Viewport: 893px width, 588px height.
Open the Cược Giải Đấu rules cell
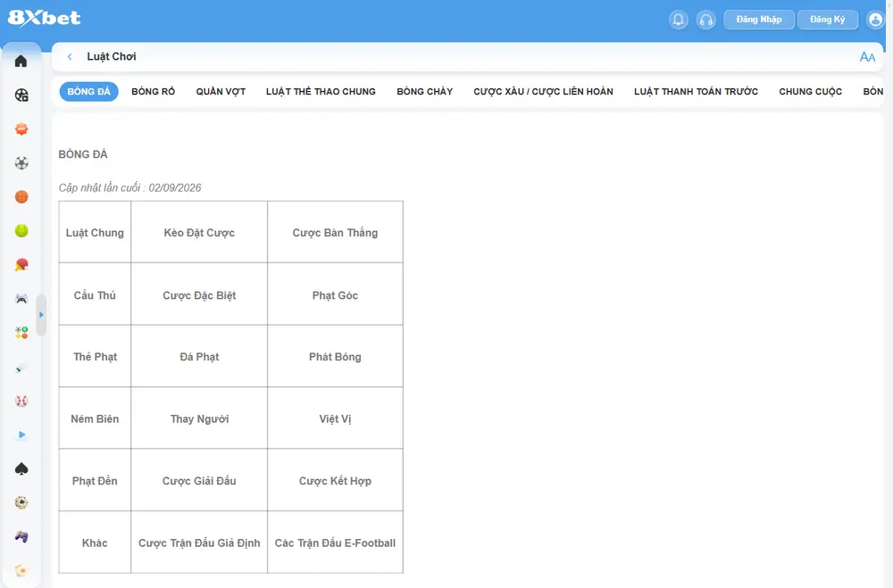point(199,480)
